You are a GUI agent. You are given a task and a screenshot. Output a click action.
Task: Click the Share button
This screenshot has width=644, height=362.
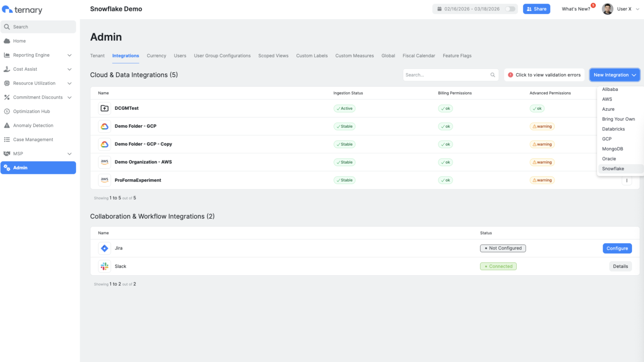(x=536, y=9)
